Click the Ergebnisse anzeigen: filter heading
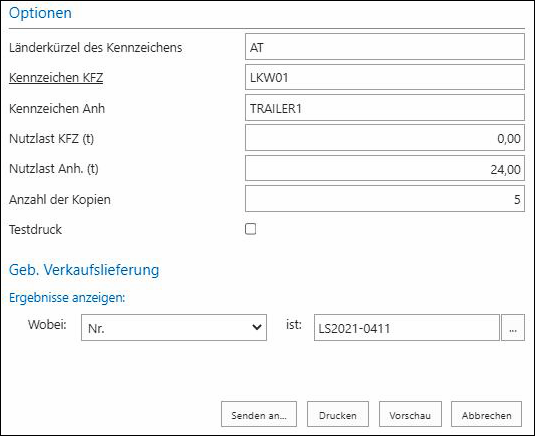Image resolution: width=535 pixels, height=436 pixels. tap(67, 297)
